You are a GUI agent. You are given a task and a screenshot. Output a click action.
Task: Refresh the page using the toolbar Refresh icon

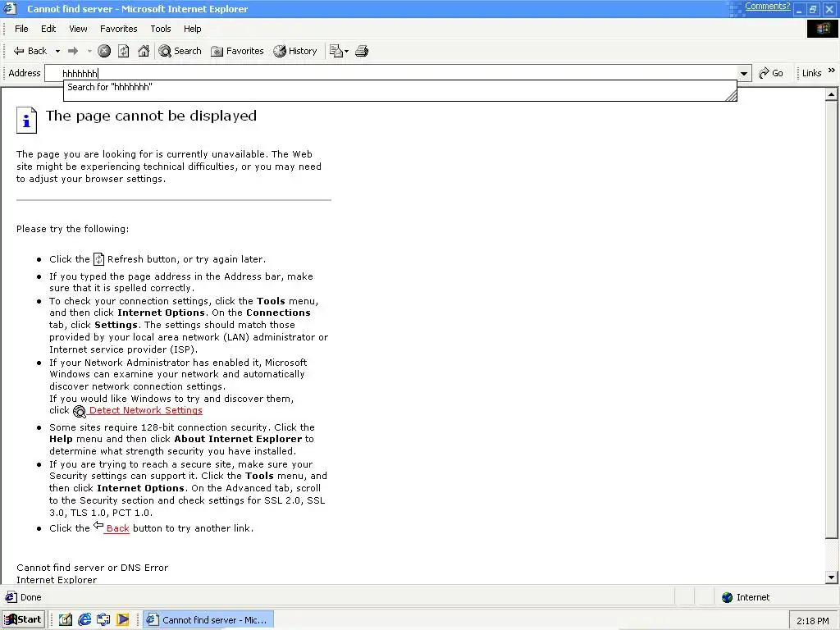coord(124,51)
